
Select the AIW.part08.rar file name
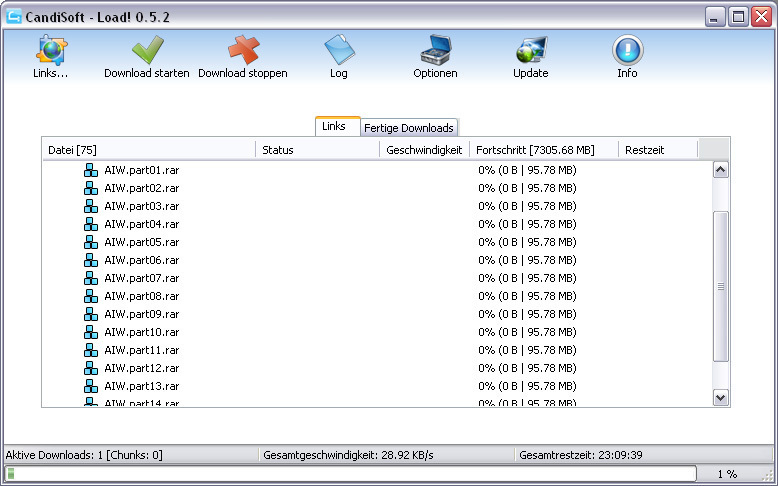[x=141, y=296]
